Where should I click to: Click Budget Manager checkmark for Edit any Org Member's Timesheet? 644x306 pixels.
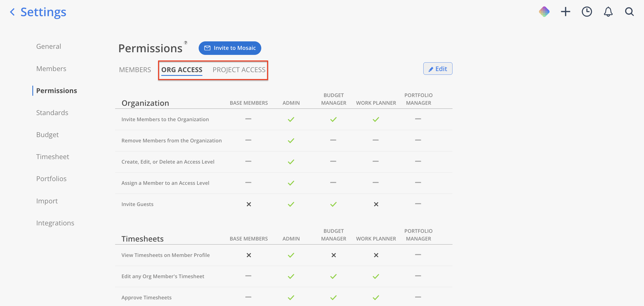pyautogui.click(x=333, y=276)
